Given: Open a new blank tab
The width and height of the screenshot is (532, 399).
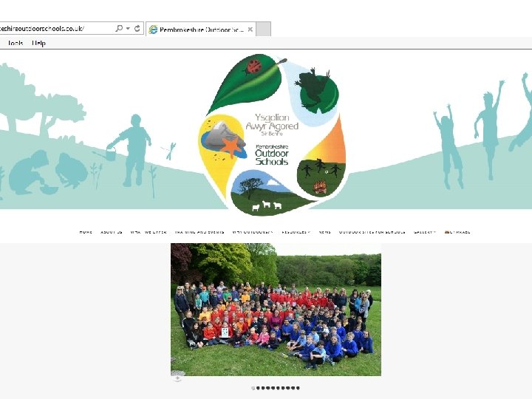Looking at the screenshot, I should click(263, 29).
